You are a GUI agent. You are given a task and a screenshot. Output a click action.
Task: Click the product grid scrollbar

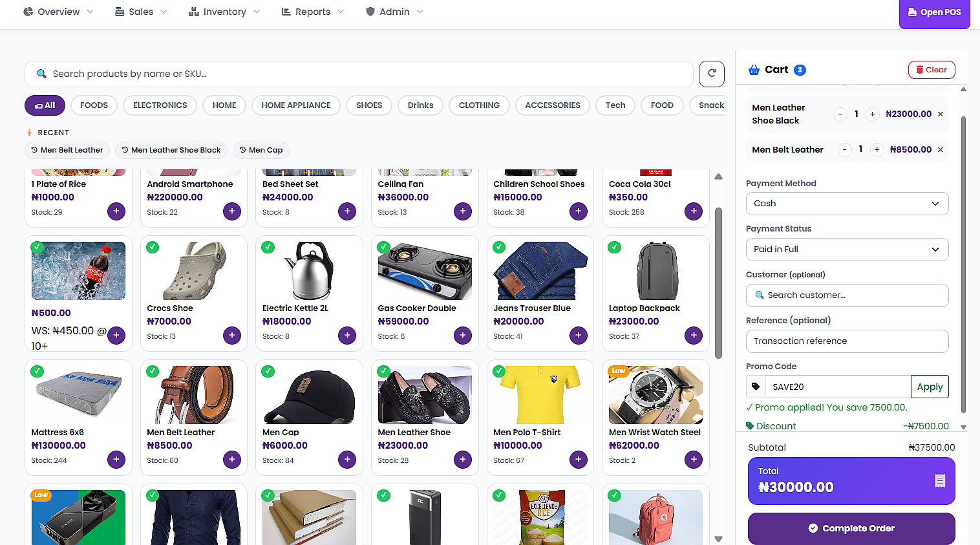(x=718, y=283)
